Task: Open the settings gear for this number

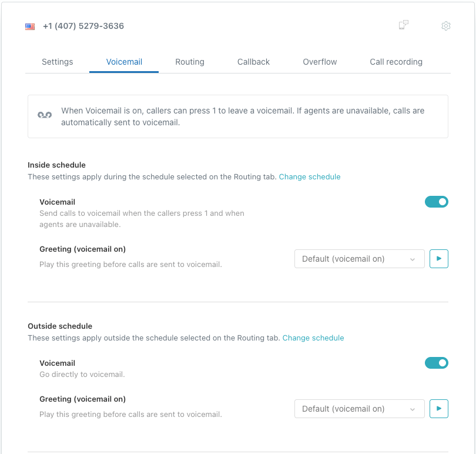Action: (446, 26)
